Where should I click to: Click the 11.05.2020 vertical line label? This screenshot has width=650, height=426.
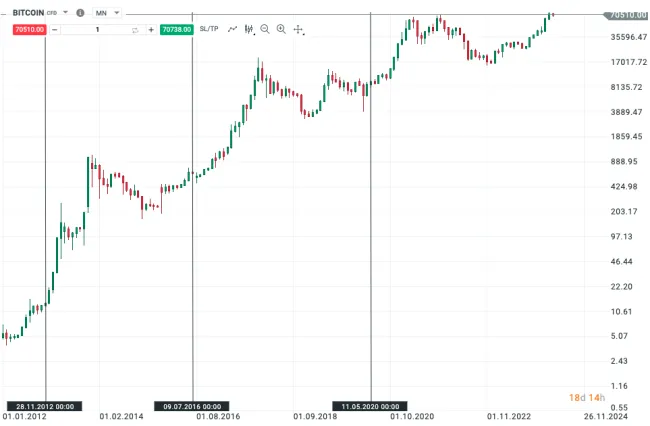[370, 406]
